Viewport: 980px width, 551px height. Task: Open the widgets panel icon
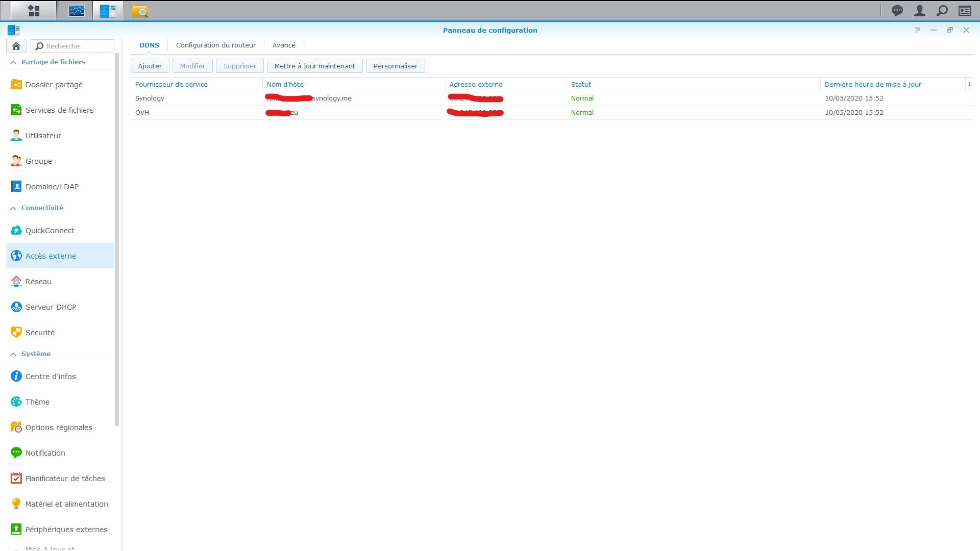tap(964, 11)
